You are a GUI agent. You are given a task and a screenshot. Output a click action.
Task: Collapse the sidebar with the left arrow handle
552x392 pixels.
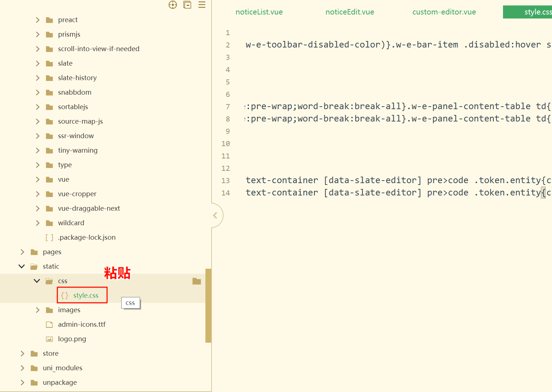(215, 215)
